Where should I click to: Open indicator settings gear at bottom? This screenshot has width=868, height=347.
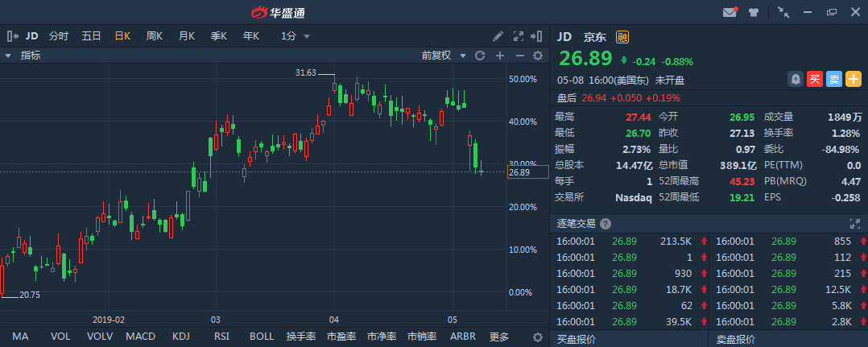[538, 337]
